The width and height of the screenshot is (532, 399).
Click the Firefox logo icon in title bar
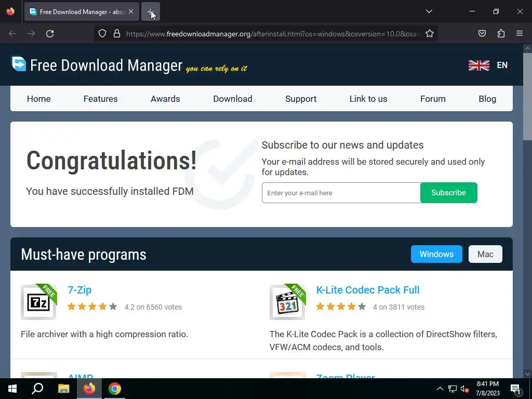[x=10, y=11]
